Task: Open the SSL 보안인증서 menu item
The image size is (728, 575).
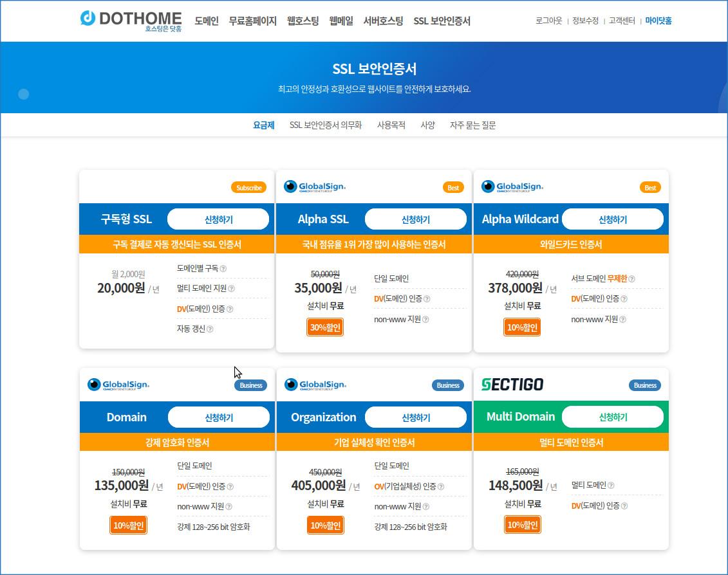Action: coord(442,21)
